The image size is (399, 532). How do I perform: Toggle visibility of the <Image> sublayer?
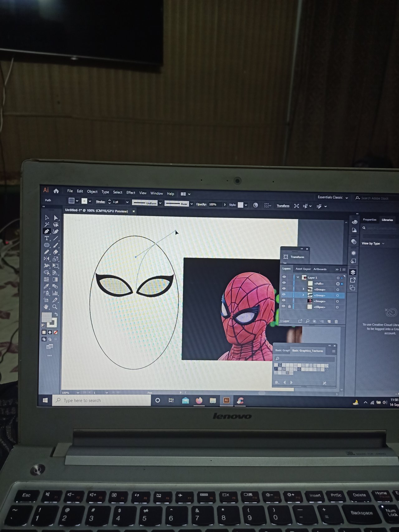284,300
